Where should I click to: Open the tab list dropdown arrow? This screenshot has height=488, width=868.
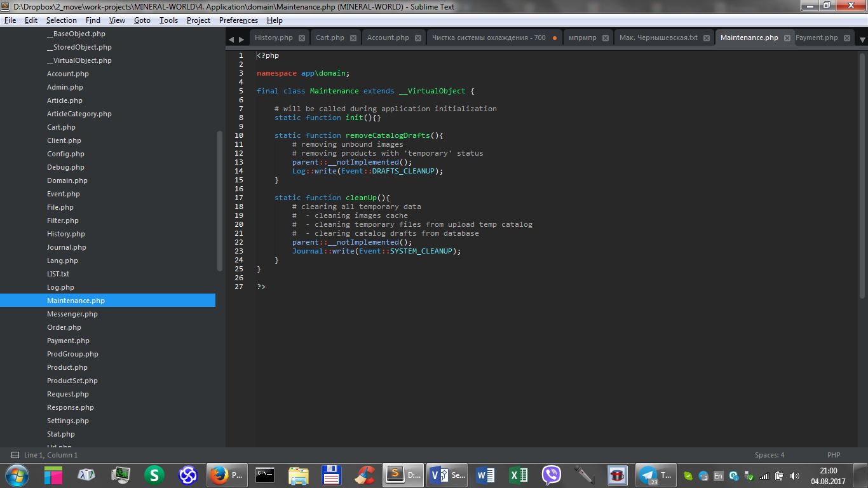click(x=862, y=39)
